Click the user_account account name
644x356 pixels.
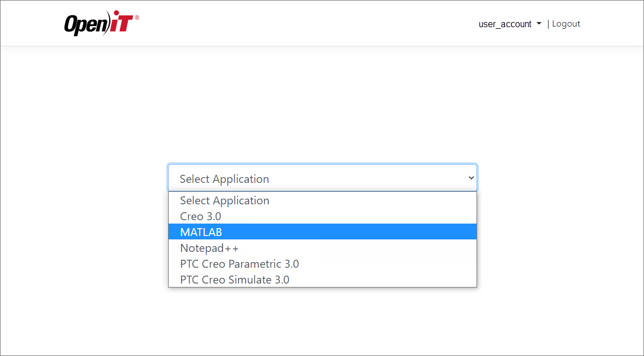pos(504,24)
